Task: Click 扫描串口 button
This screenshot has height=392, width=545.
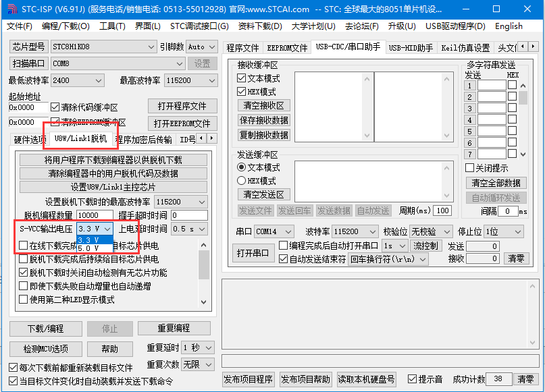Action: click(28, 63)
